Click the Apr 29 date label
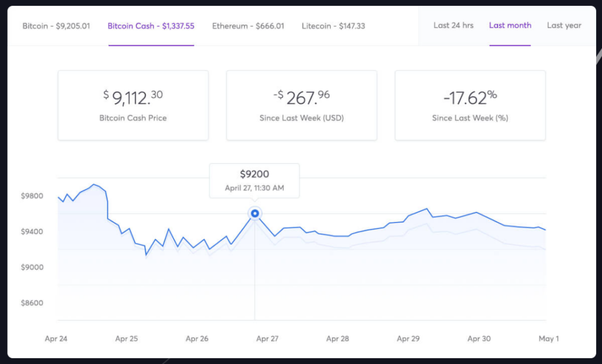The image size is (602, 364). (408, 339)
